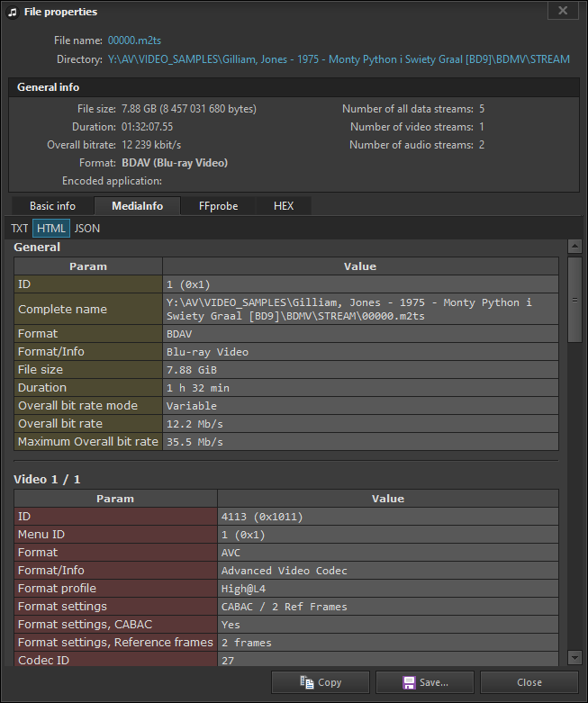Select the 'High@L4' format profile value
The width and height of the screenshot is (588, 703).
click(x=388, y=588)
